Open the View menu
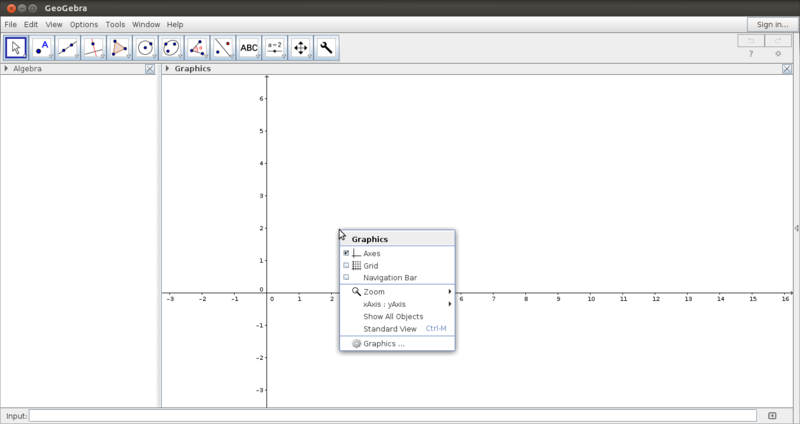Image resolution: width=800 pixels, height=424 pixels. (54, 24)
